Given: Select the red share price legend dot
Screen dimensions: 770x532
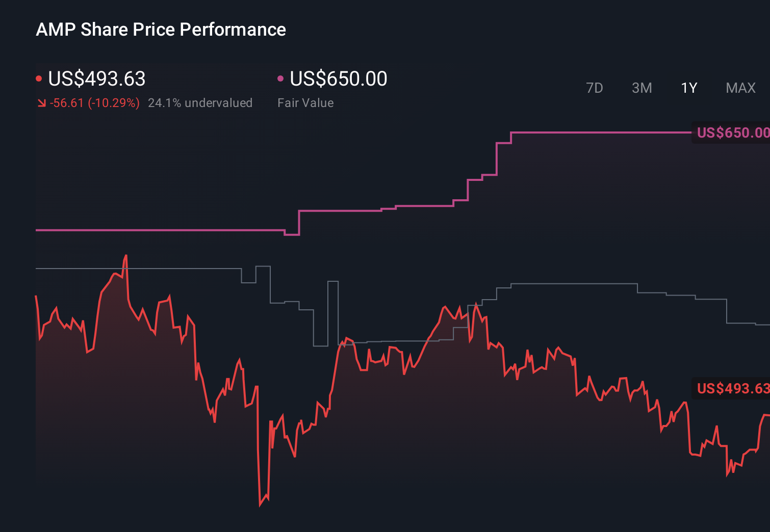Looking at the screenshot, I should pyautogui.click(x=39, y=78).
